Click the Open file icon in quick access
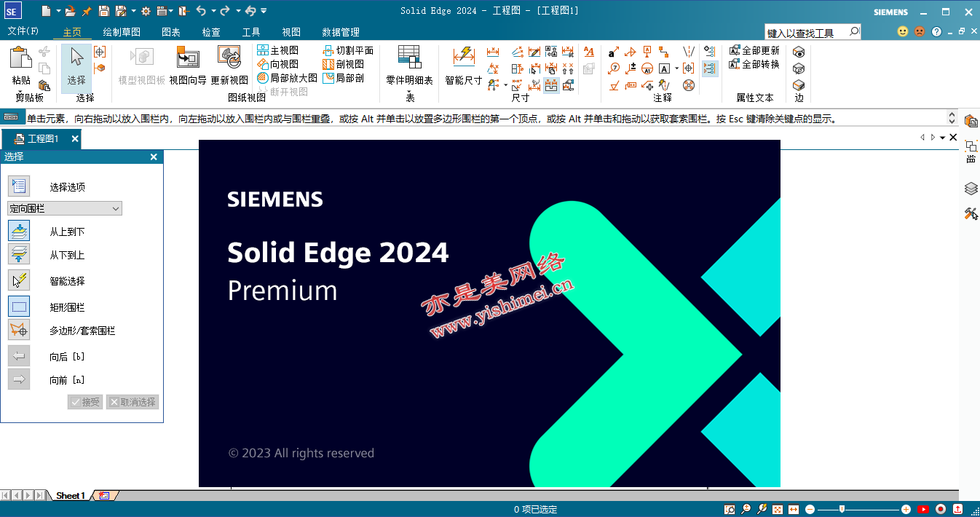The width and height of the screenshot is (980, 517). 71,11
